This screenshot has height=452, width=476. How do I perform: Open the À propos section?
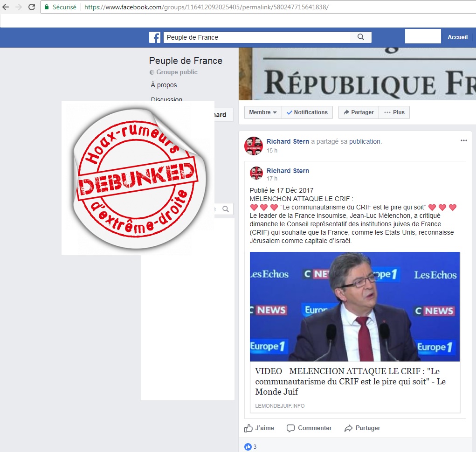tap(164, 85)
